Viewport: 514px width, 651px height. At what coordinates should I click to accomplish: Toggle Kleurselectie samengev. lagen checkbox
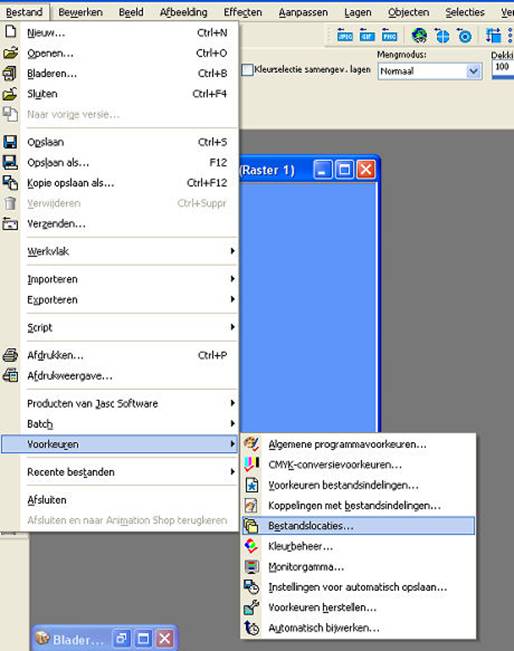tap(247, 70)
